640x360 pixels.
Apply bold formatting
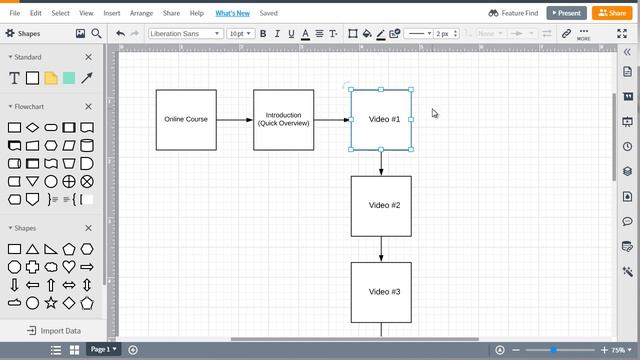[263, 33]
